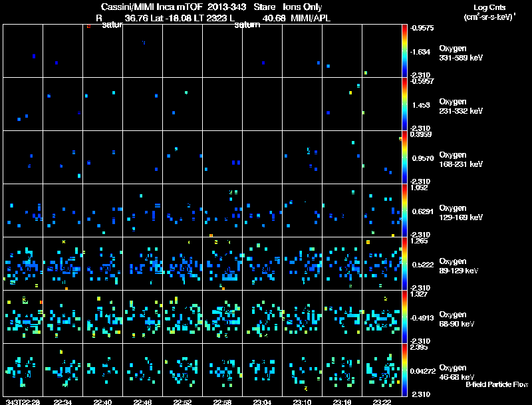The image size is (532, 405).
Task: Click the Oxygen 89-129 keV color bar
Action: 405,264
